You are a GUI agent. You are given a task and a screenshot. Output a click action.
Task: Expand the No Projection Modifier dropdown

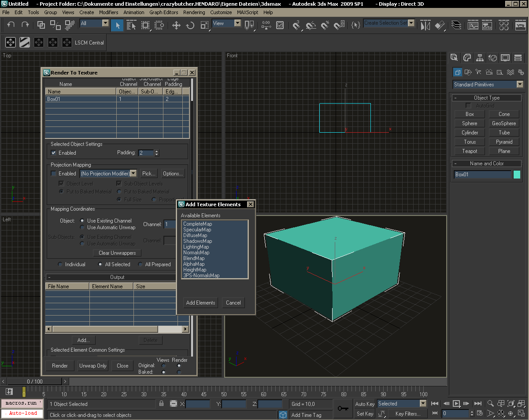click(x=133, y=174)
